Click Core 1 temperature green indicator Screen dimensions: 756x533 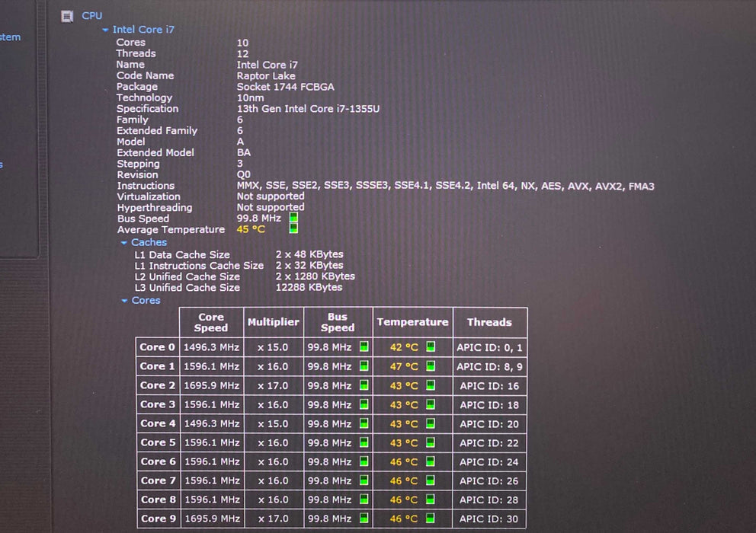[431, 365]
